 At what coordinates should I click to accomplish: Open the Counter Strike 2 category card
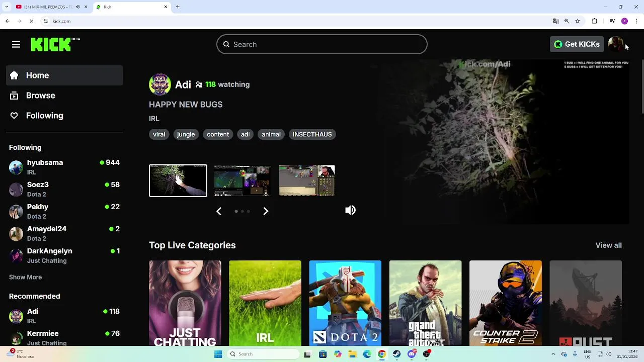pos(506,303)
